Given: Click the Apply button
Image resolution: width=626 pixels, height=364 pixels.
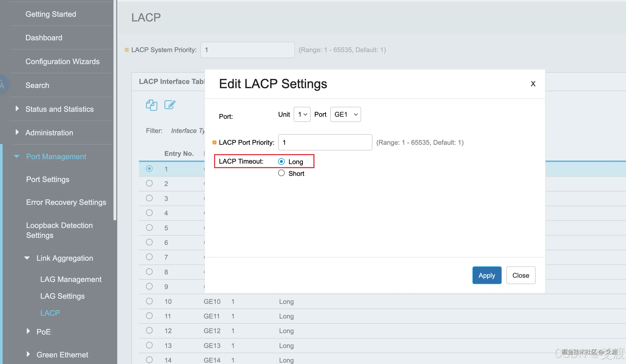Looking at the screenshot, I should [487, 275].
